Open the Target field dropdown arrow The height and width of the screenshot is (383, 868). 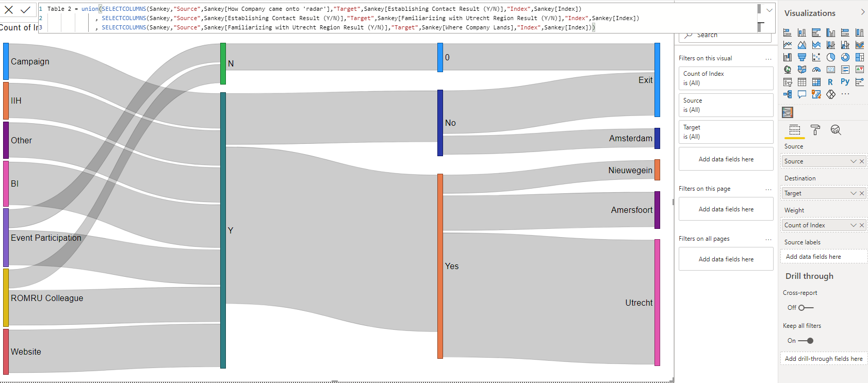click(854, 193)
